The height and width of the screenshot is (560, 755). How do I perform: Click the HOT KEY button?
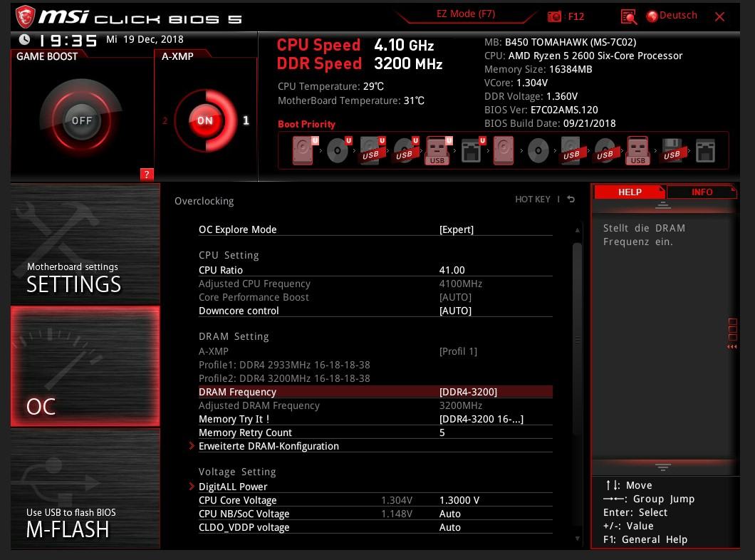point(533,199)
